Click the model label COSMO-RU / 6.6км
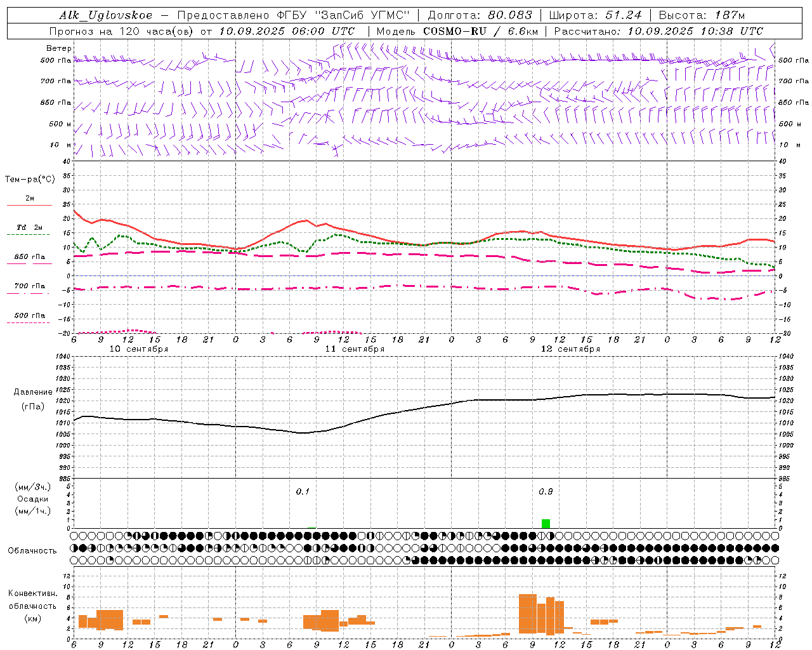Screen dimensions: 812x650 tap(481, 31)
